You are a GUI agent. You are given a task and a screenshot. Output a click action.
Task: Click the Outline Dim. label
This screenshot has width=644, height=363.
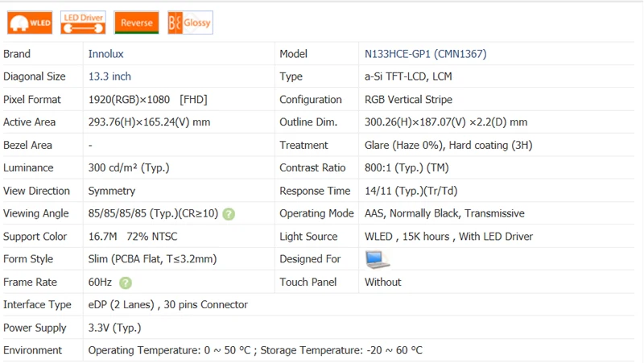coord(308,122)
